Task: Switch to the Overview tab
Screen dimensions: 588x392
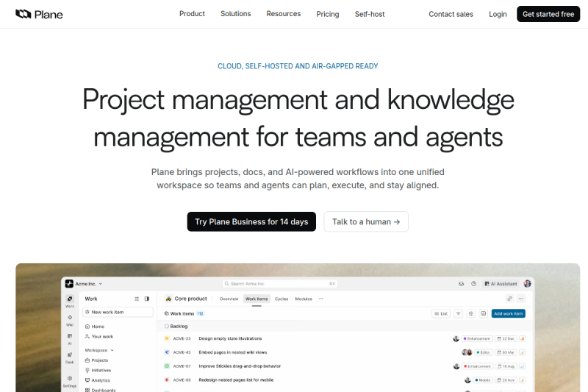Action: [229, 299]
